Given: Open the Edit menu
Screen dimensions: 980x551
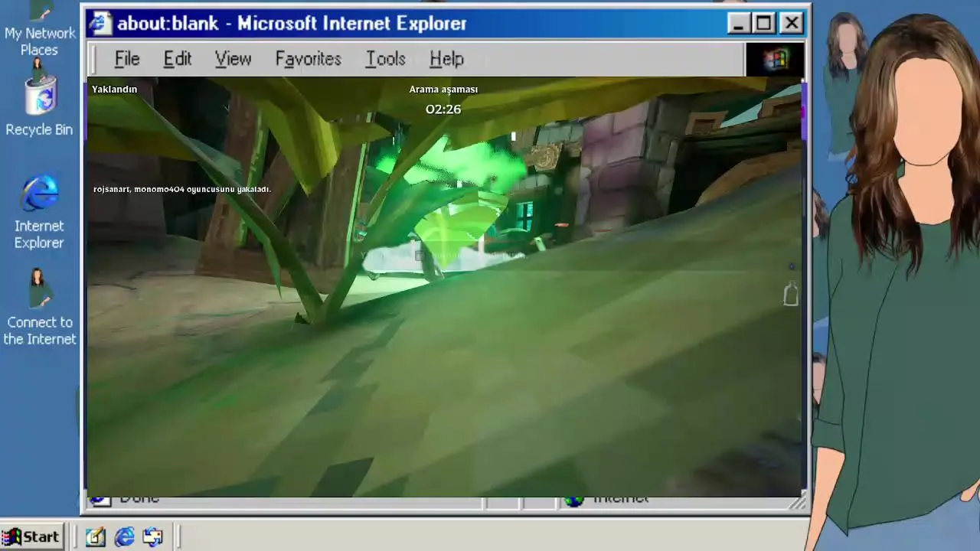Looking at the screenshot, I should tap(177, 59).
